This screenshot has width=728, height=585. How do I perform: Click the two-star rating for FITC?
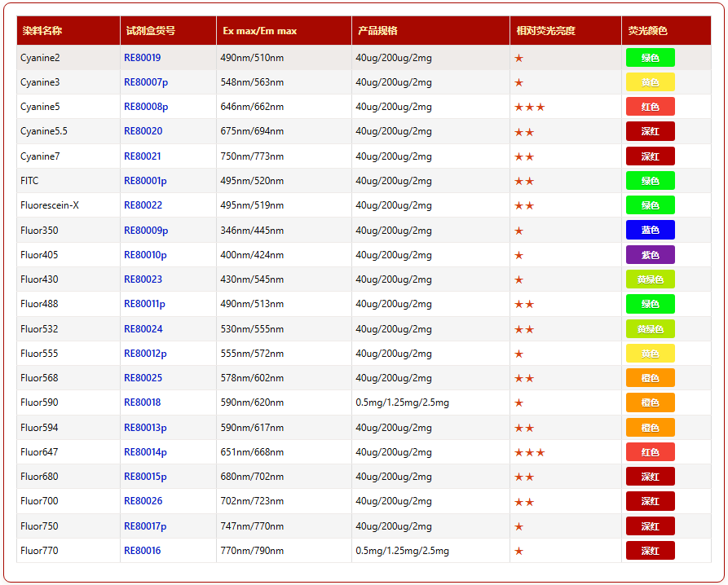(524, 181)
